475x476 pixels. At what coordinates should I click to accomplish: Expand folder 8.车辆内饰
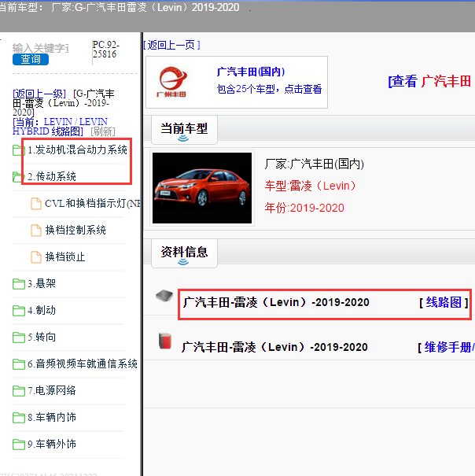(x=52, y=417)
